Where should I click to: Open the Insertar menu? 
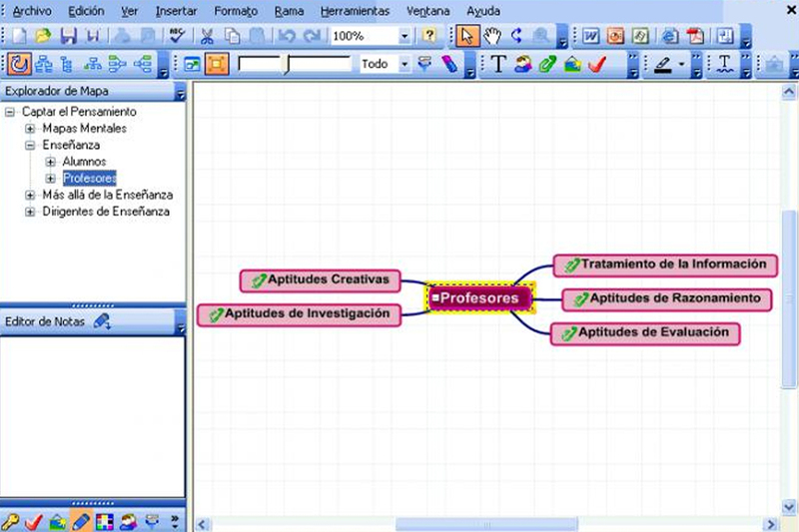[176, 11]
